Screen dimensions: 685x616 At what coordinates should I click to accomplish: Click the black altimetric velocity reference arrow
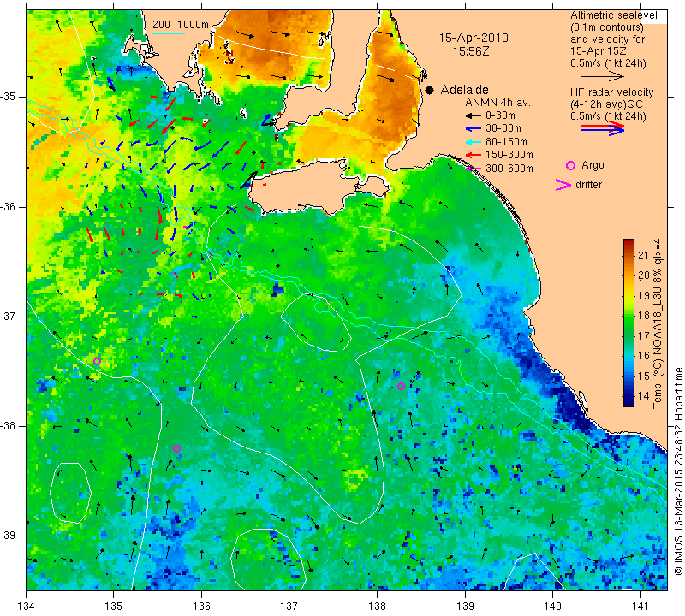[x=602, y=76]
